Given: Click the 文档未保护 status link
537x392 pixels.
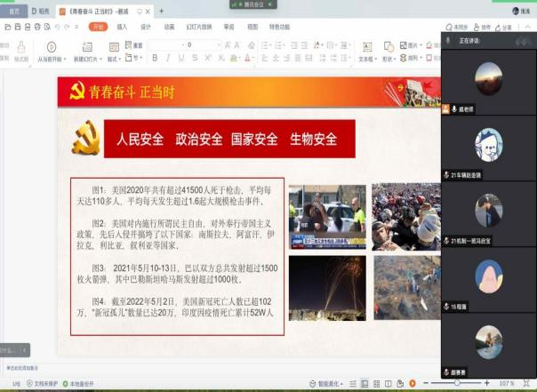Looking at the screenshot, I should (45, 383).
